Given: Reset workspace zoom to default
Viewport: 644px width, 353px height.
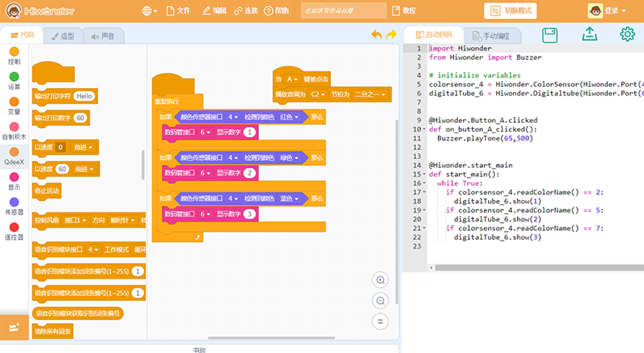Looking at the screenshot, I should pos(380,321).
